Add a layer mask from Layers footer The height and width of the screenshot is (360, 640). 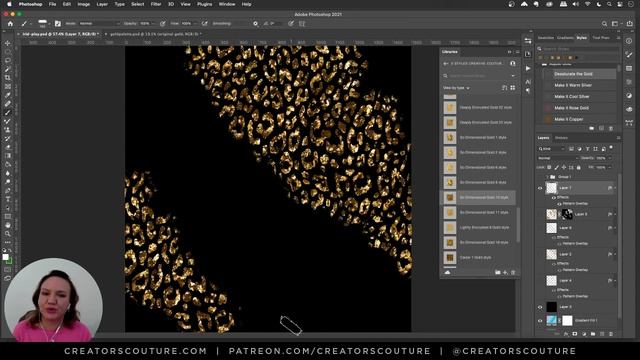click(x=575, y=334)
